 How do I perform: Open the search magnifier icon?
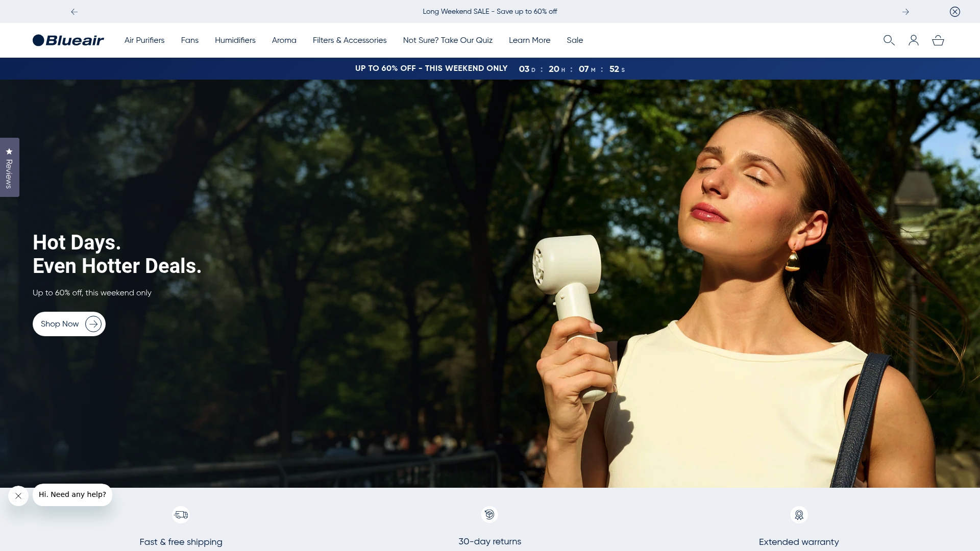pyautogui.click(x=889, y=40)
